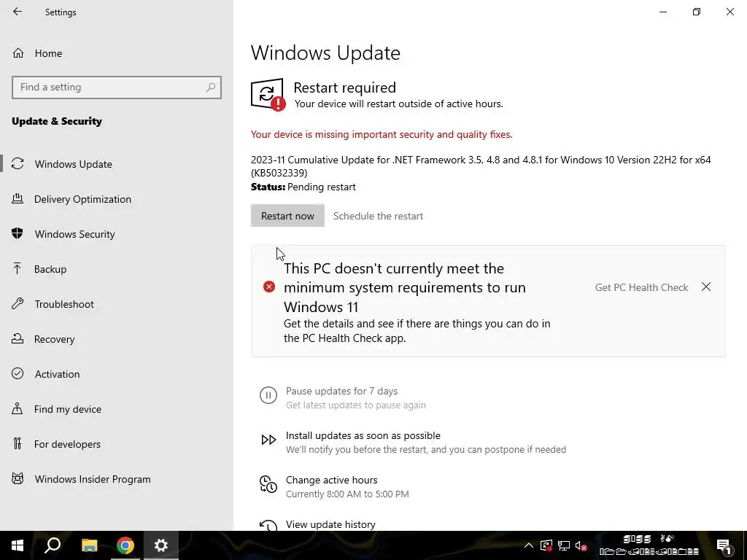Open the notification action center
Viewport: 747px width, 560px height.
pos(724,545)
